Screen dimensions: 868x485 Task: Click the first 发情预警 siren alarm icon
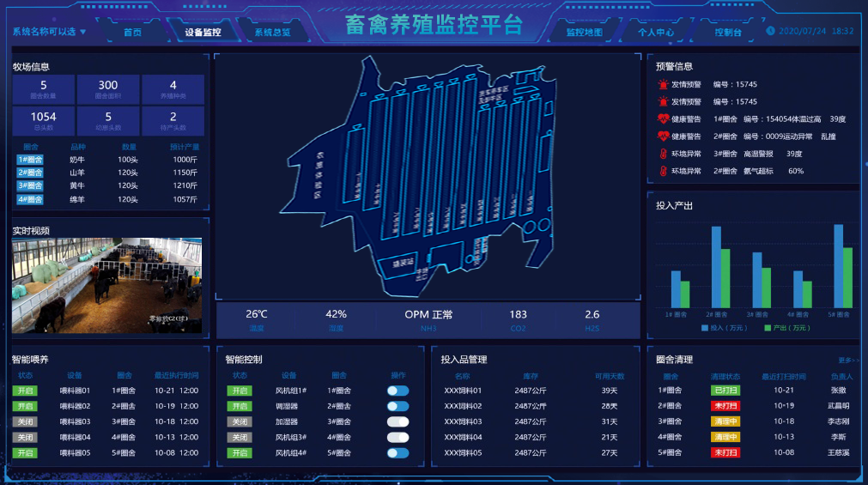[x=662, y=84]
